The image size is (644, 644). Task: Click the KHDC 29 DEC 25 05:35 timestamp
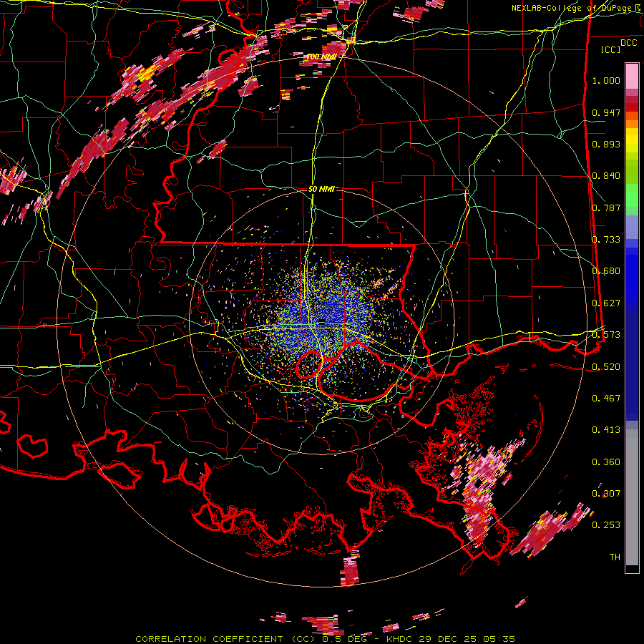[x=451, y=639]
